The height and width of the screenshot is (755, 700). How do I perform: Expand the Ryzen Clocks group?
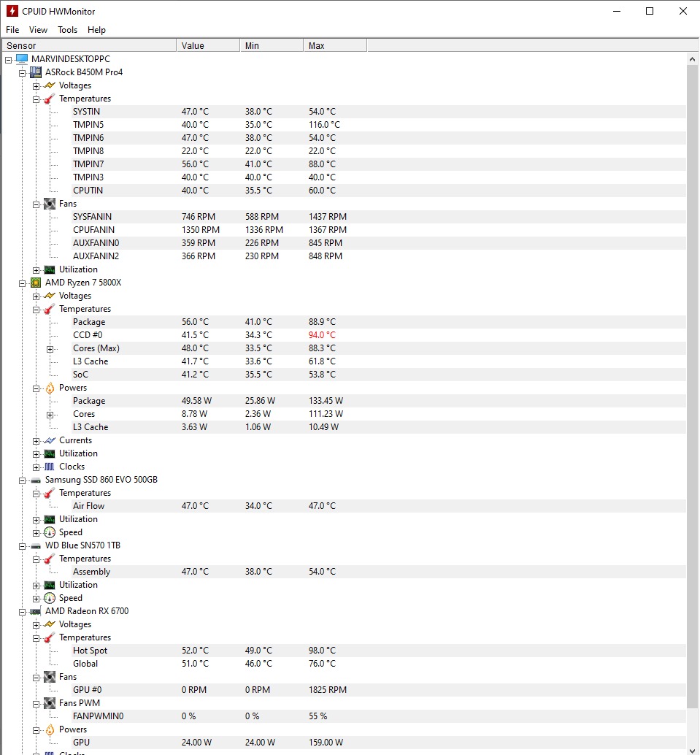pos(36,467)
